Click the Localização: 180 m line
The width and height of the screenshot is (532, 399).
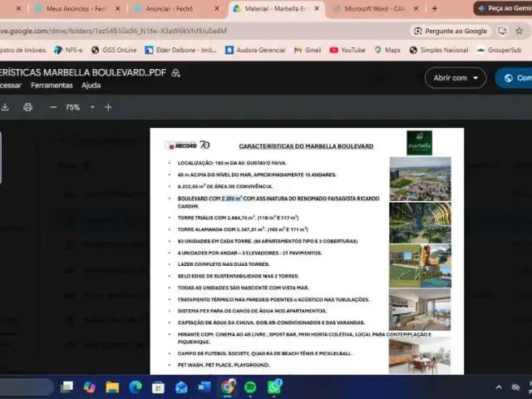click(x=232, y=163)
